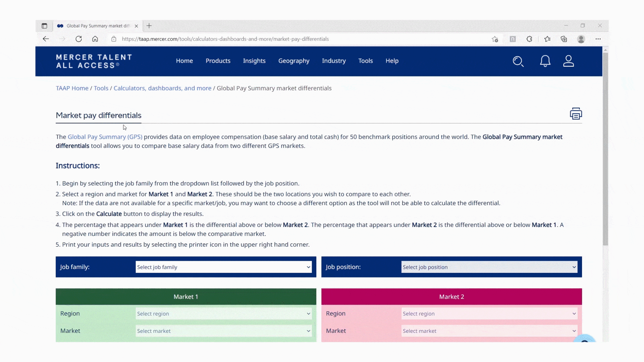Navigate back using the browser back arrow
The image size is (644, 362).
coord(46,39)
